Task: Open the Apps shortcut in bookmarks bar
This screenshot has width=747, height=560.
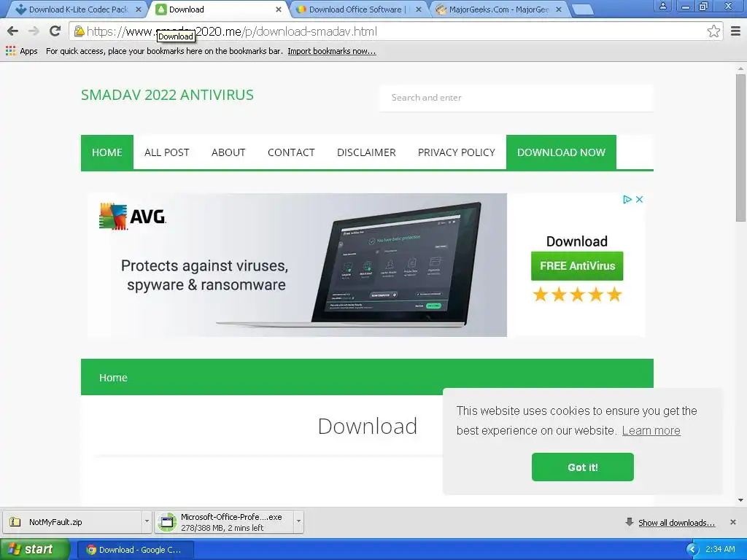Action: pos(22,51)
